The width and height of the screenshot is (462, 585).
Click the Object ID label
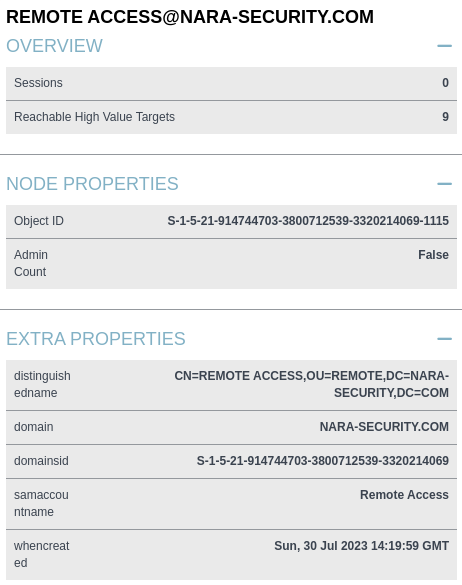(x=39, y=221)
